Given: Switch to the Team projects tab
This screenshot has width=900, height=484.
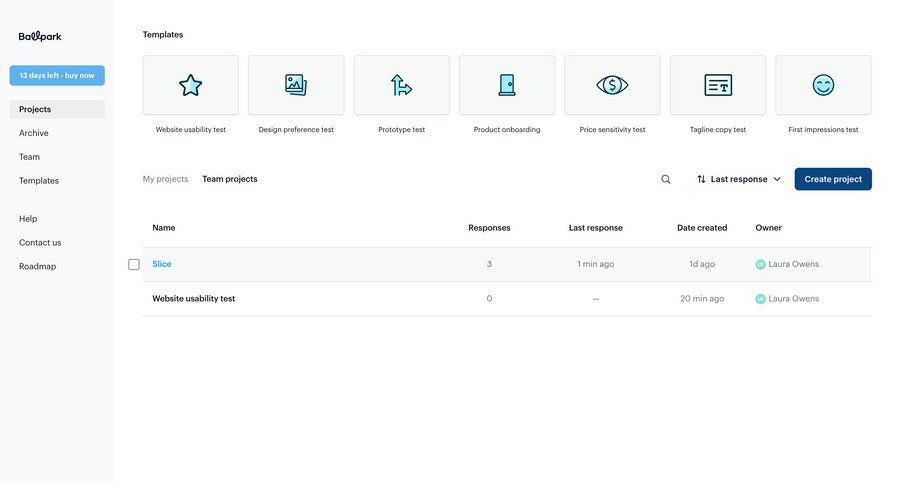Looking at the screenshot, I should point(230,179).
